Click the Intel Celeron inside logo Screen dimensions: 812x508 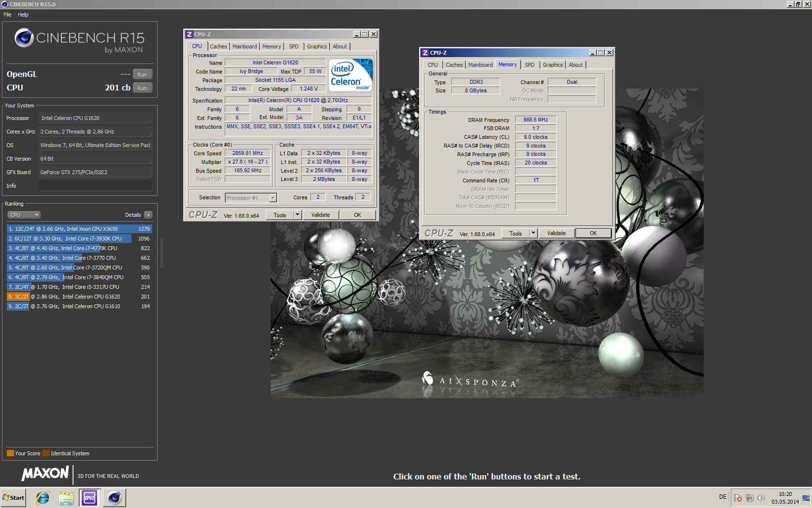tap(351, 75)
